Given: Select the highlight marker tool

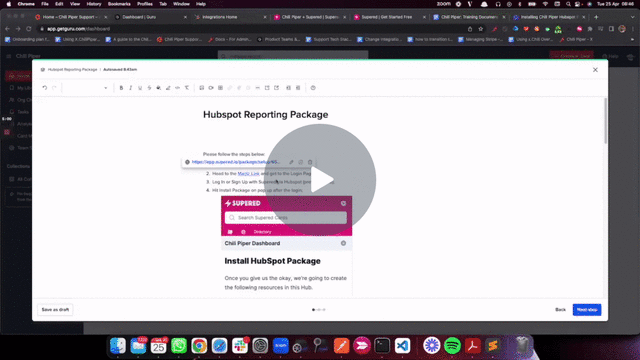Looking at the screenshot, I should pos(168,88).
